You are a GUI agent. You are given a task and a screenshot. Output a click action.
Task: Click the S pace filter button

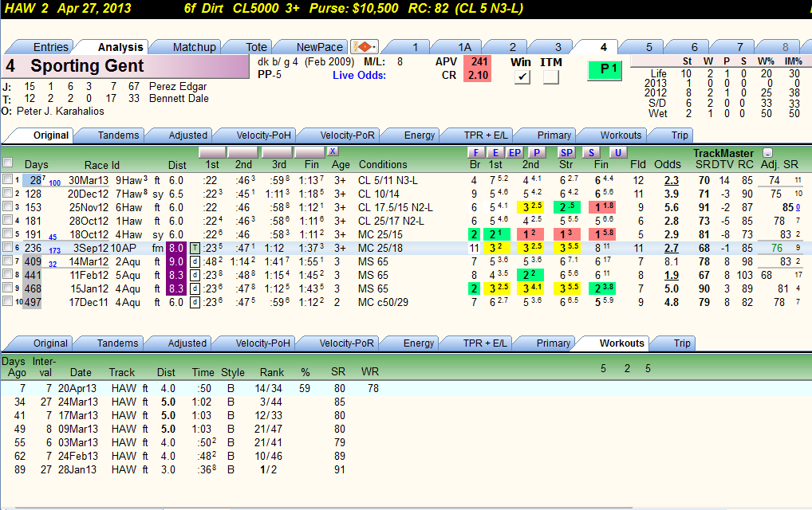(591, 152)
